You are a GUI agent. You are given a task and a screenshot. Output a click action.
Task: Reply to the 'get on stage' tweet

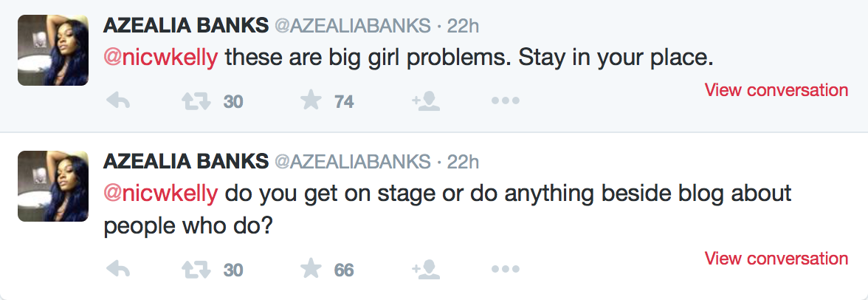(118, 270)
